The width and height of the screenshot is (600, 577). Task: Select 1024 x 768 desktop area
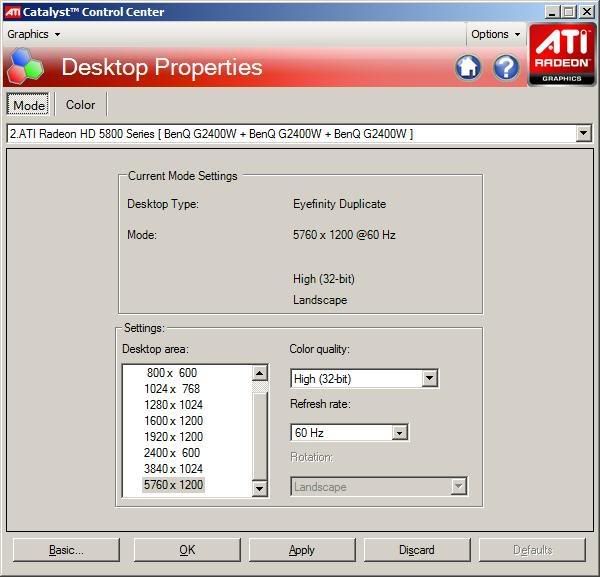(x=172, y=389)
